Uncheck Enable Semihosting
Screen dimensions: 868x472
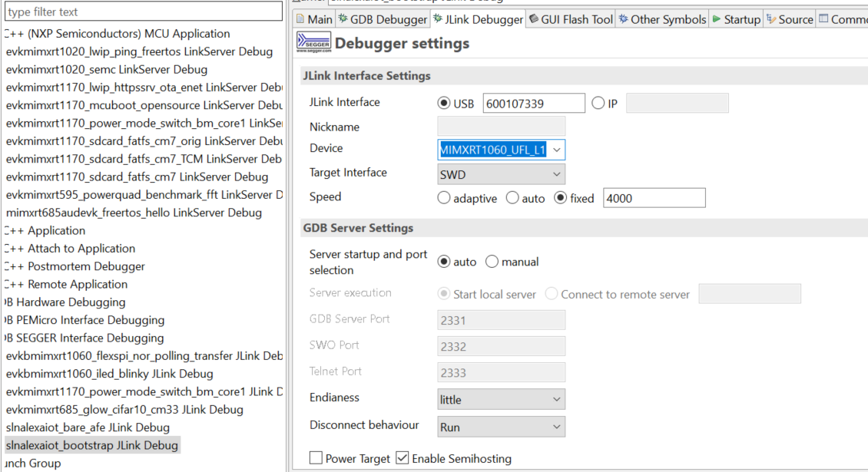[x=403, y=457]
